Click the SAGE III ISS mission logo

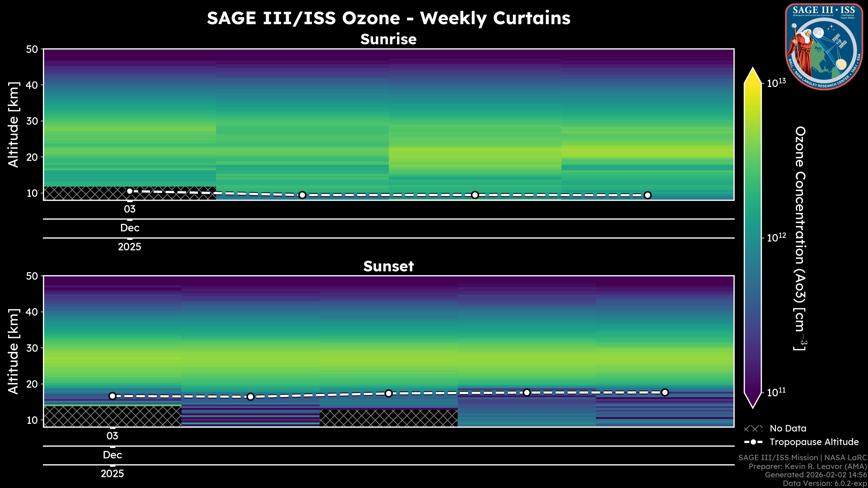point(824,47)
